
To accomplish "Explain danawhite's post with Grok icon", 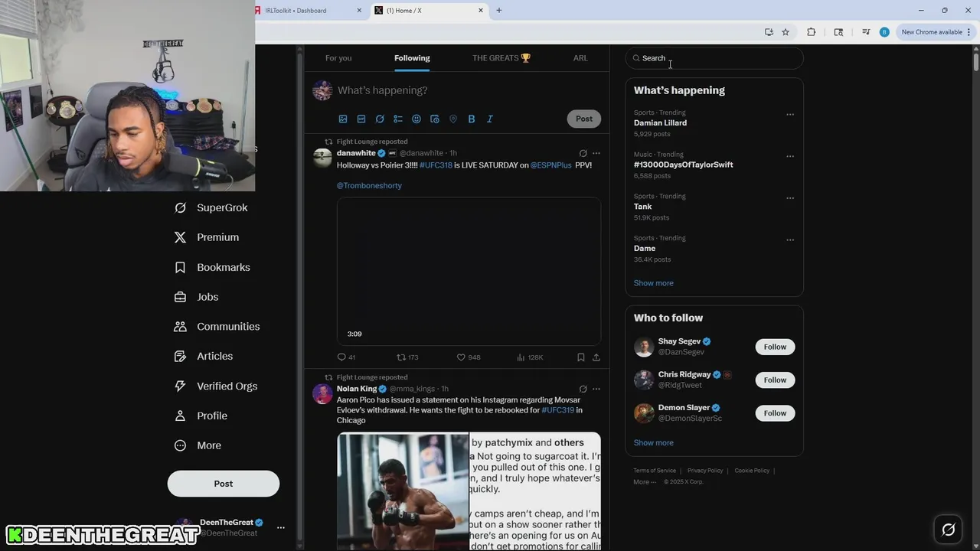I will (583, 153).
